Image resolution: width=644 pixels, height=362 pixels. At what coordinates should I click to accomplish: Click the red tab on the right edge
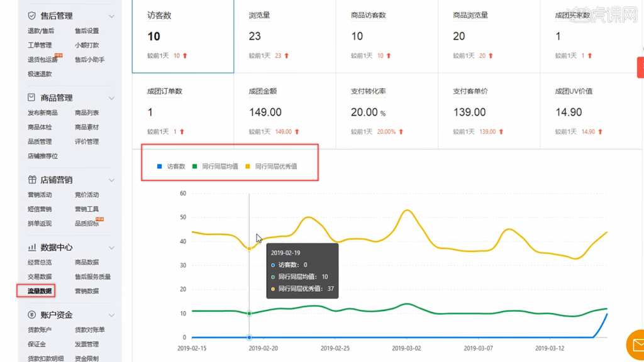point(640,67)
